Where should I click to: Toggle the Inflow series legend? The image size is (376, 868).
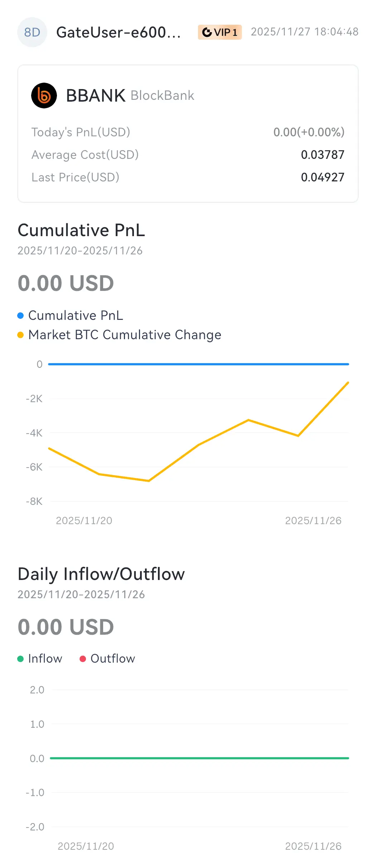(45, 659)
